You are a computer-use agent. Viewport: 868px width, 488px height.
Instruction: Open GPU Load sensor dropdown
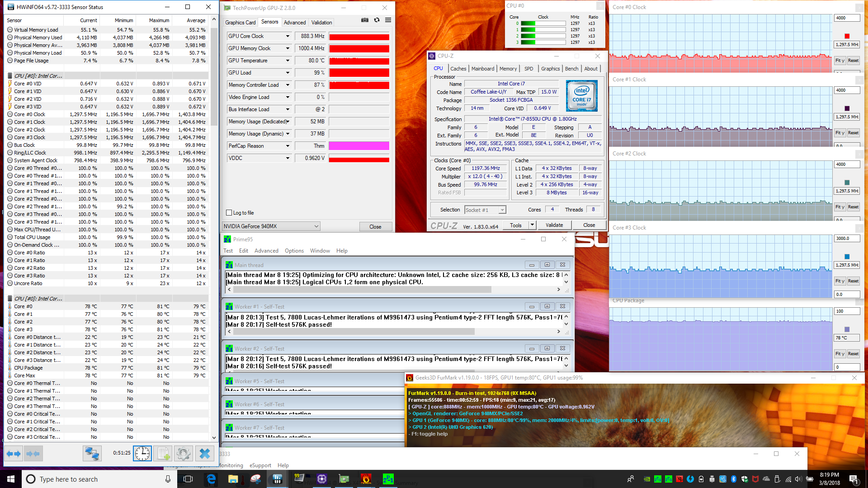[288, 73]
